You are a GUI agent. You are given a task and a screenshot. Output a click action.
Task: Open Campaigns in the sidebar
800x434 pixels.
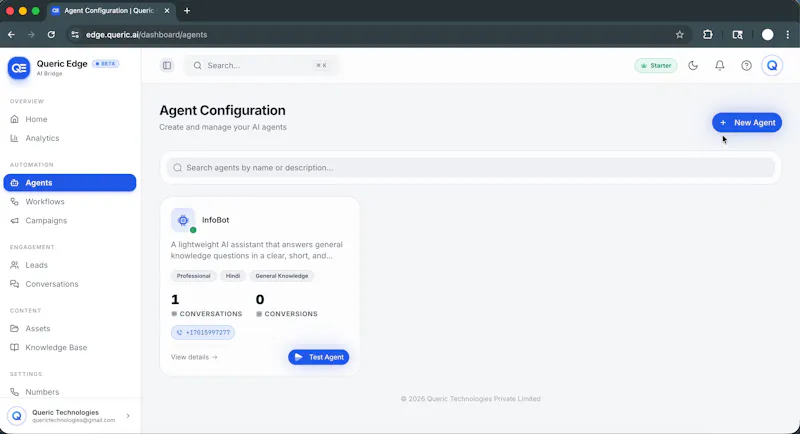70,220
